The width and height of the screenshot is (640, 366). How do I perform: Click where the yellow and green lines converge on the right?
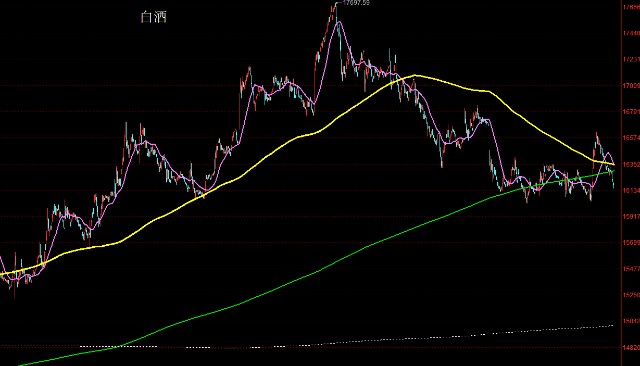pyautogui.click(x=613, y=168)
